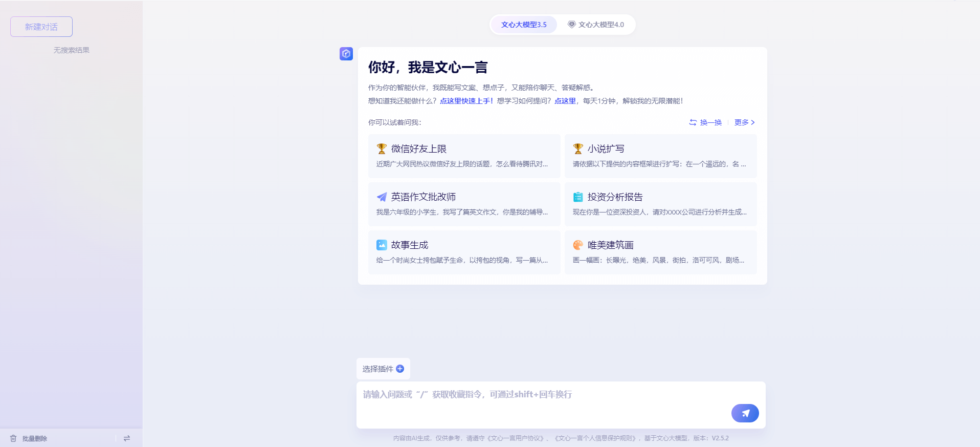Click the blue plus icon next to 选择插件

[400, 369]
